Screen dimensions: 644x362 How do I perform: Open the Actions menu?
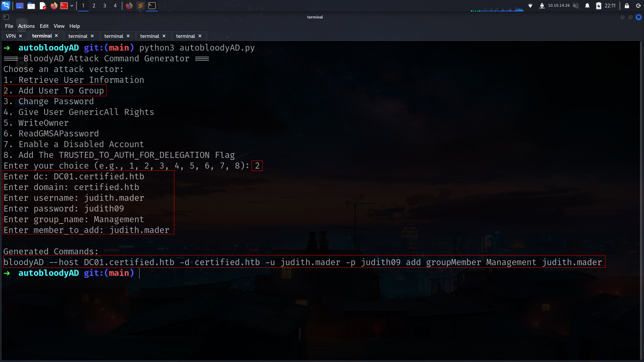[26, 26]
